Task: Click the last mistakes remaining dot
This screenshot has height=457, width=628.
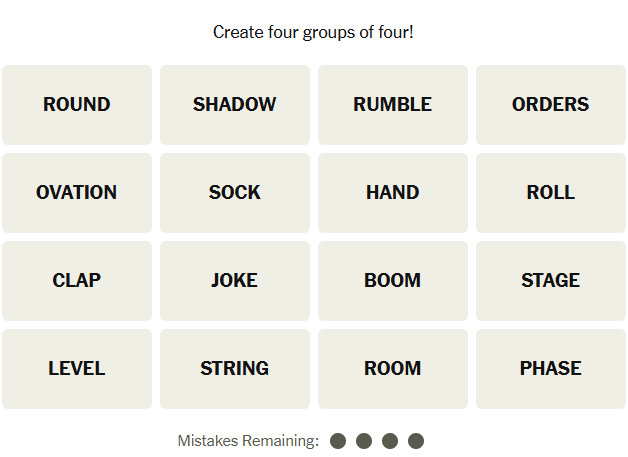Action: click(x=416, y=441)
